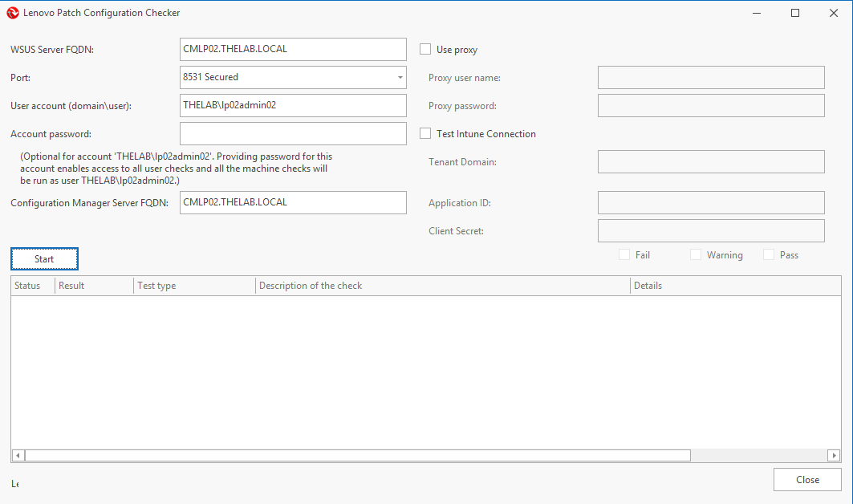853x504 pixels.
Task: Toggle the Pass filter checkbox
Action: coord(768,254)
